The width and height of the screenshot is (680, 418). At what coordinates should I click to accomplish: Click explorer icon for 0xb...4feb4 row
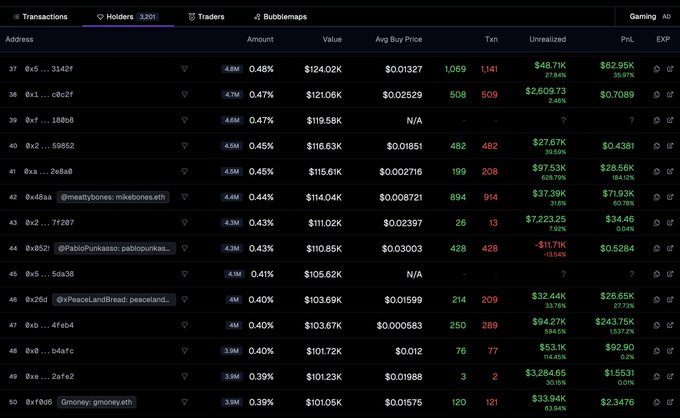(x=657, y=325)
